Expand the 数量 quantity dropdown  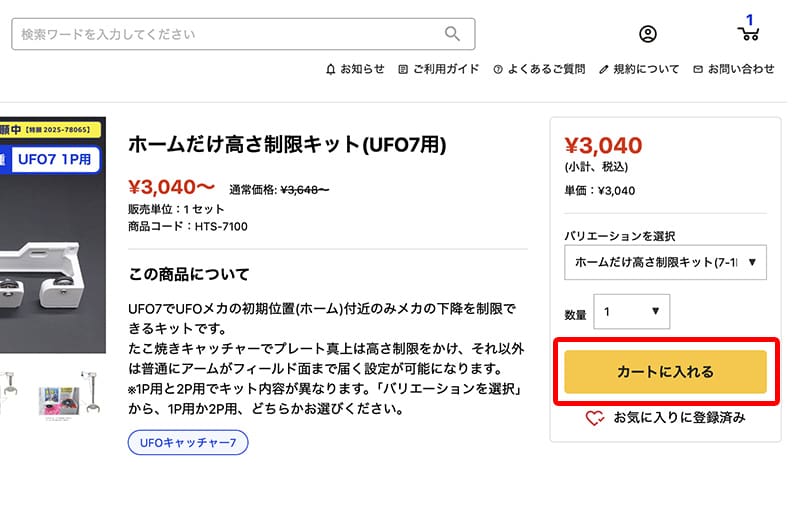[631, 311]
